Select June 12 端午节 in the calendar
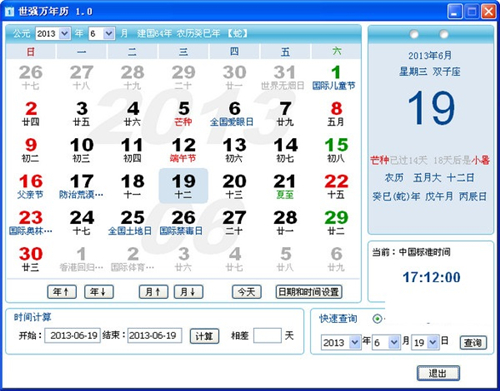500x391 pixels. click(183, 150)
